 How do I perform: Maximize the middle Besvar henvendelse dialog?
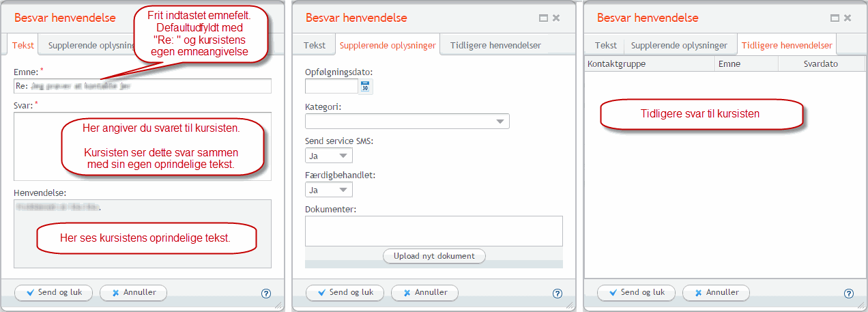point(544,18)
